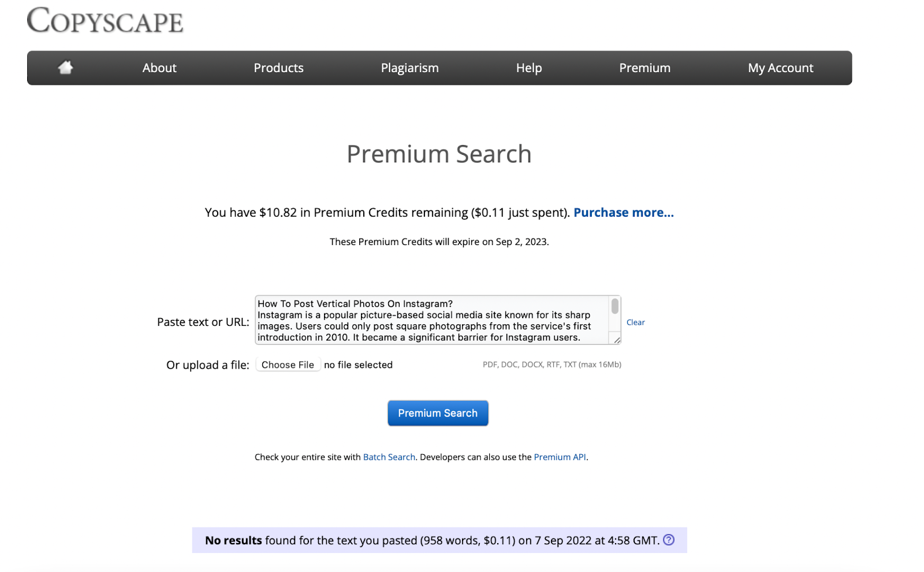Viewport: 924px width, 572px height.
Task: Open the Plagiarism menu
Action: point(409,68)
